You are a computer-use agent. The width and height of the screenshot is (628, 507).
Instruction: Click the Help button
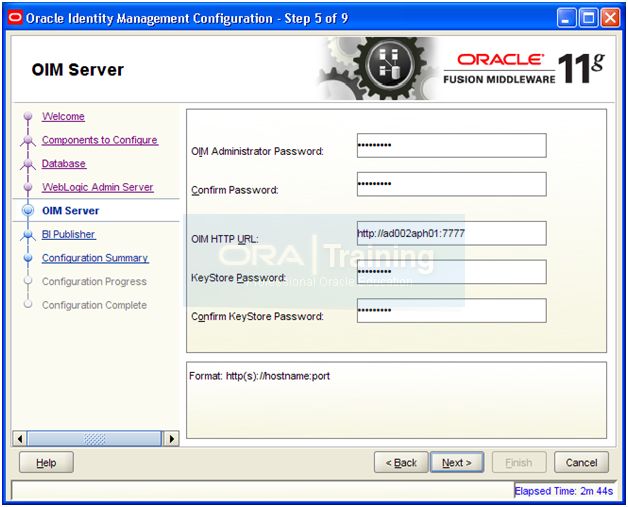(x=46, y=463)
